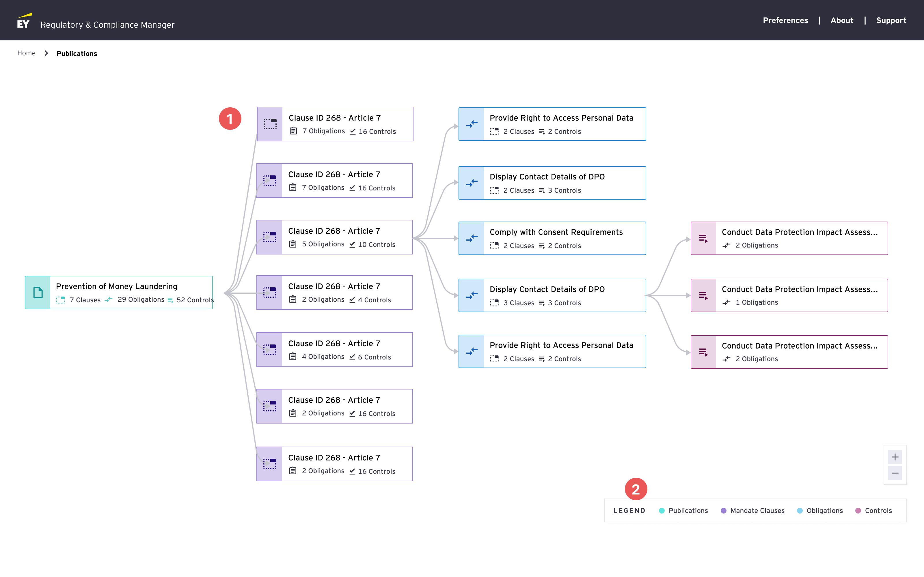Screen dimensions: 924x577
Task: Click the red annotation marker 1
Action: [230, 119]
